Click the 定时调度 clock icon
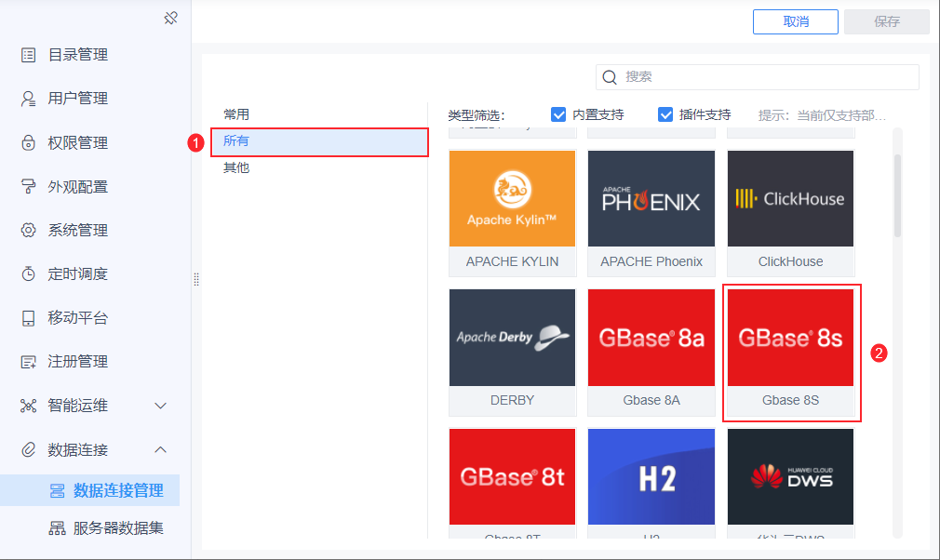 [x=28, y=273]
